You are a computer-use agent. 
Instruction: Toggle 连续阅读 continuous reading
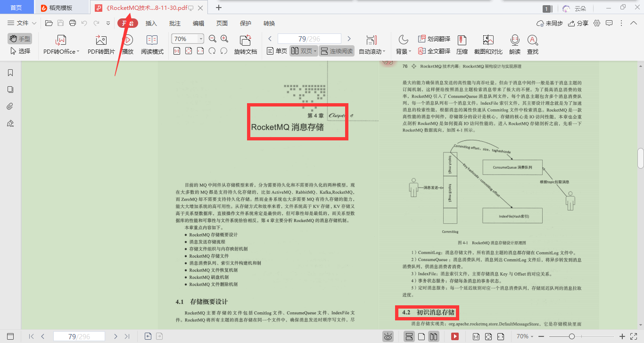click(x=337, y=51)
